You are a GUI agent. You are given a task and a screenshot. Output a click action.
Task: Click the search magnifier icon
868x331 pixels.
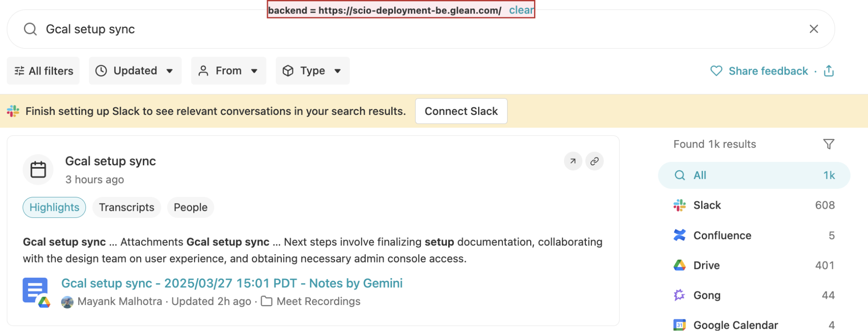click(30, 29)
